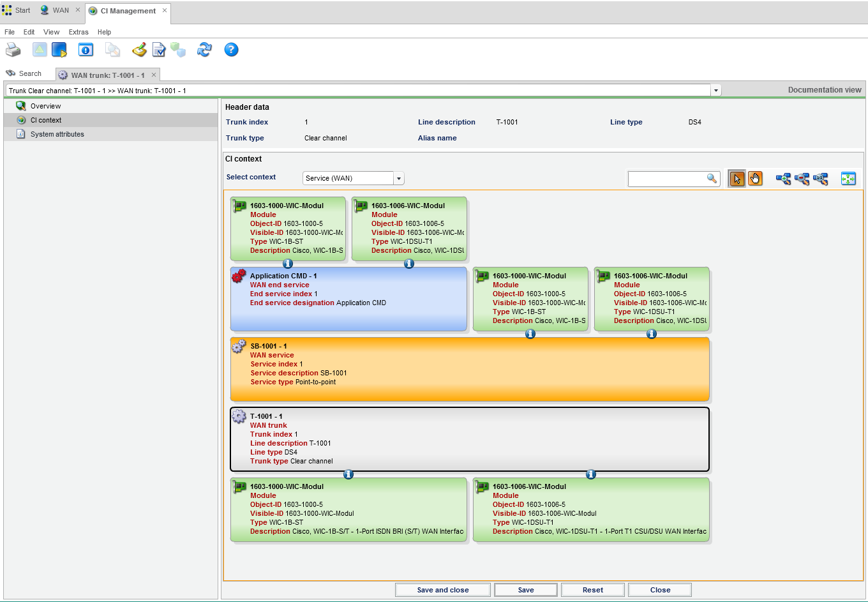Click the Save and close button
Viewport: 868px width, 602px height.
pos(442,590)
